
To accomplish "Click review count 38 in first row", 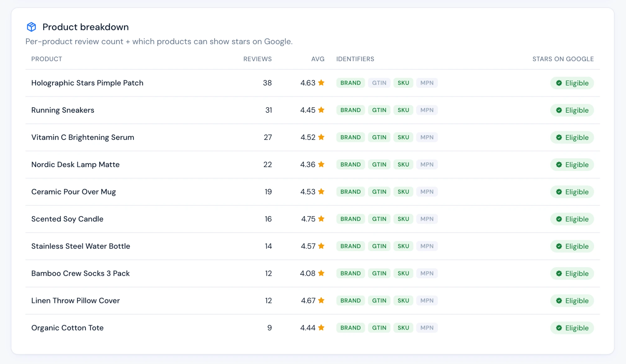I will [267, 83].
